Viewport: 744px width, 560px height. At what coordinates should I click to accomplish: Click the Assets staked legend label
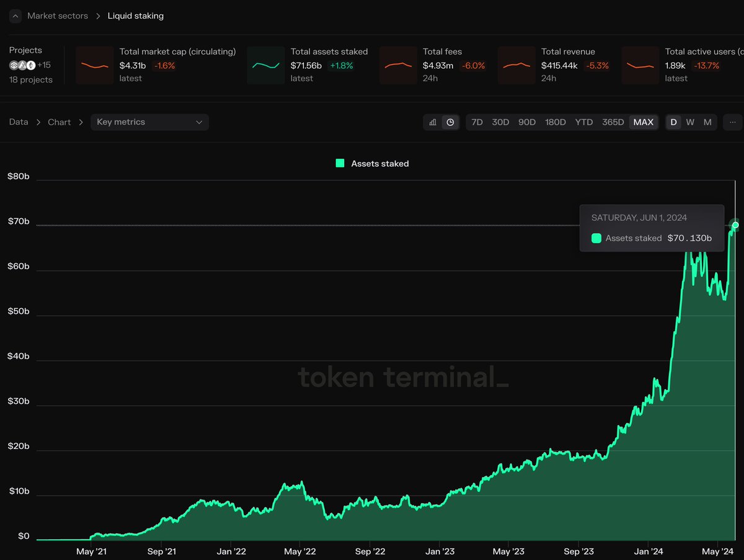click(380, 164)
